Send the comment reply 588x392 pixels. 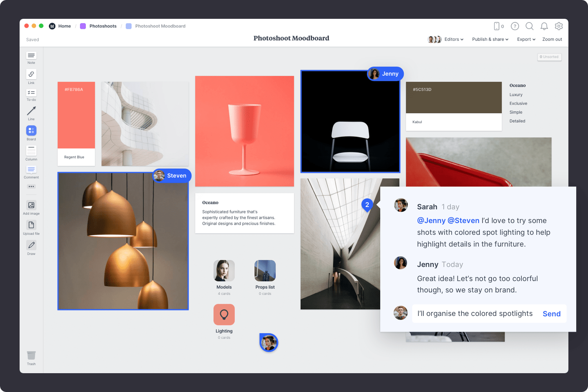tap(552, 314)
